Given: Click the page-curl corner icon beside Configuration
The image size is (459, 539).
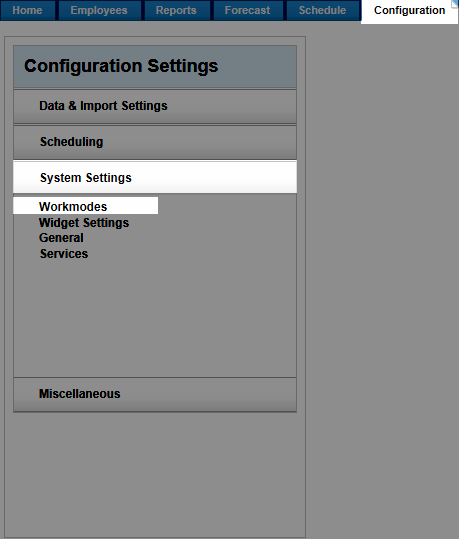Looking at the screenshot, I should 455,3.
